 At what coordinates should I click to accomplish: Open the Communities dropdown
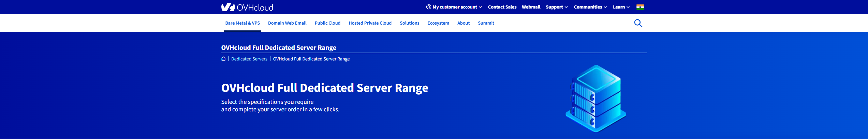(590, 7)
